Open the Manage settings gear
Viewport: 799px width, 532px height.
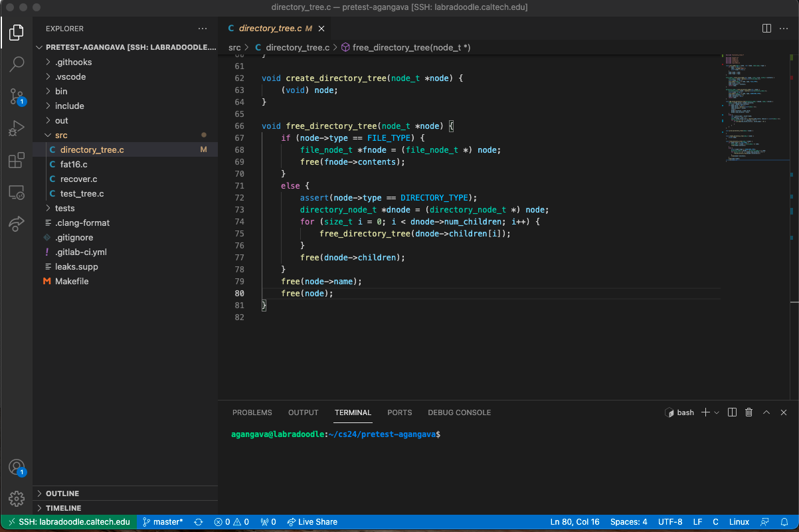click(17, 498)
